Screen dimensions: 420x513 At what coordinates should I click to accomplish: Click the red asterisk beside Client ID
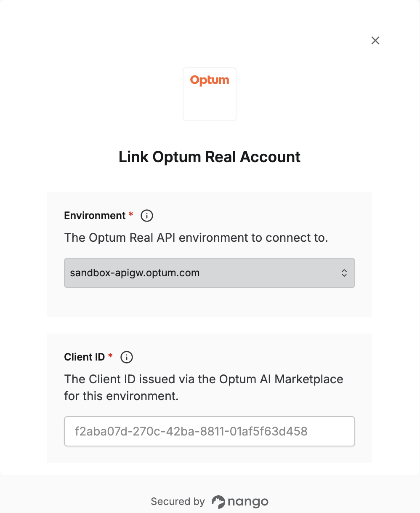point(110,356)
